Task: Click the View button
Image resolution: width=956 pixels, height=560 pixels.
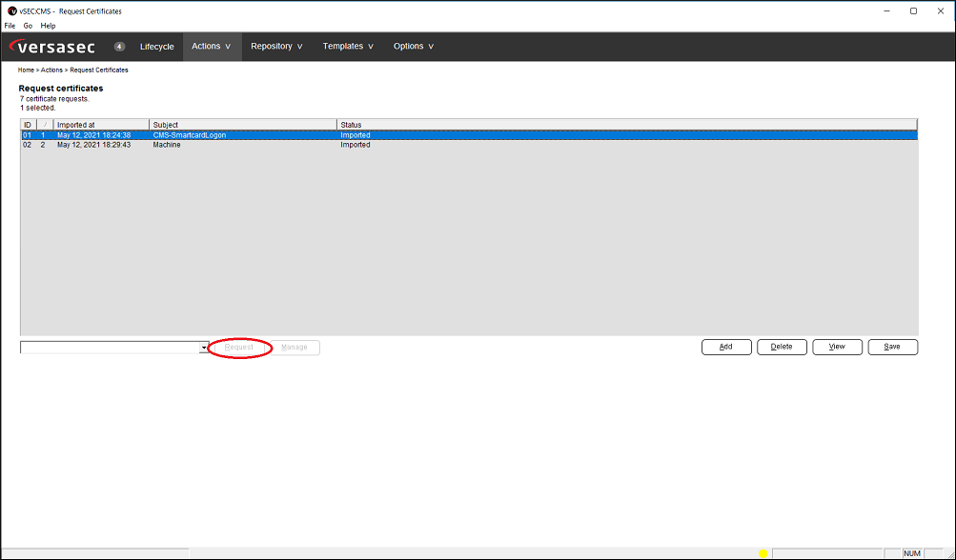Action: point(837,347)
